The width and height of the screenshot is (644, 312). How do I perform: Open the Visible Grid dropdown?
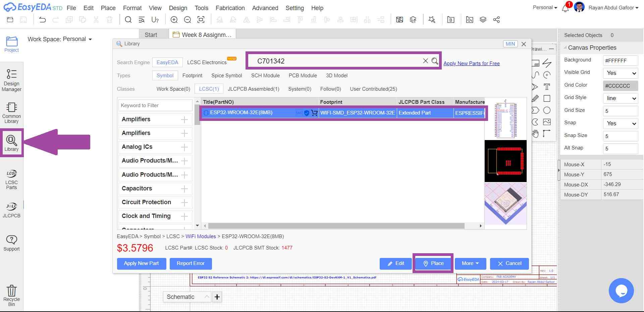click(620, 73)
